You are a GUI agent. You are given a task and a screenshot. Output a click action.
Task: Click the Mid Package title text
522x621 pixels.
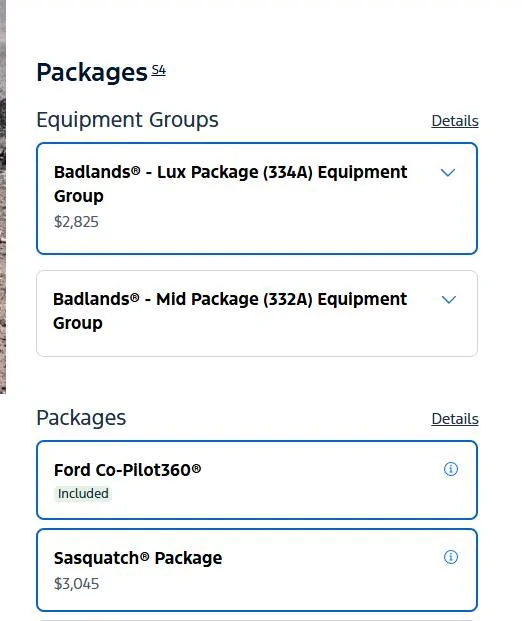coord(230,311)
